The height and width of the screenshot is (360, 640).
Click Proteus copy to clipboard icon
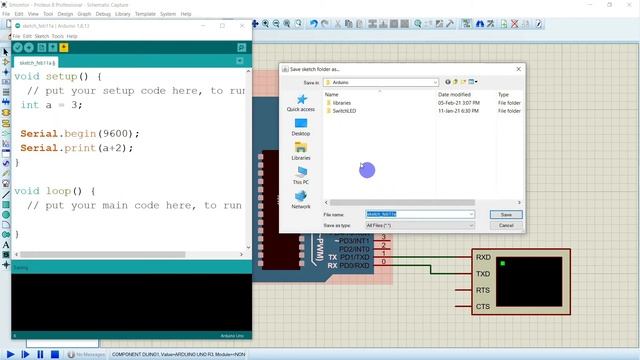pos(349,24)
